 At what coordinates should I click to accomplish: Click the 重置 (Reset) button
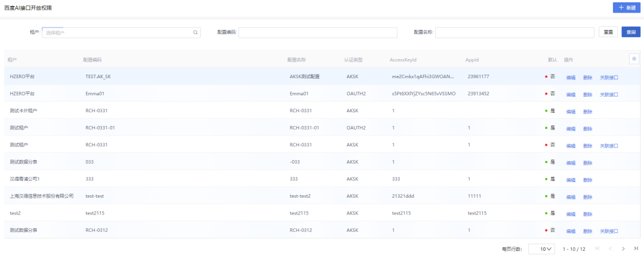pyautogui.click(x=608, y=32)
